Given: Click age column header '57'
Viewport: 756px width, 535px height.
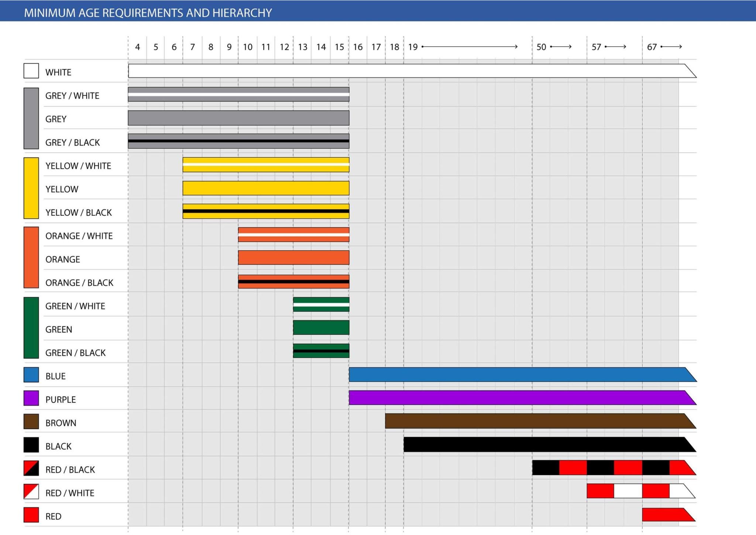Looking at the screenshot, I should click(x=597, y=47).
